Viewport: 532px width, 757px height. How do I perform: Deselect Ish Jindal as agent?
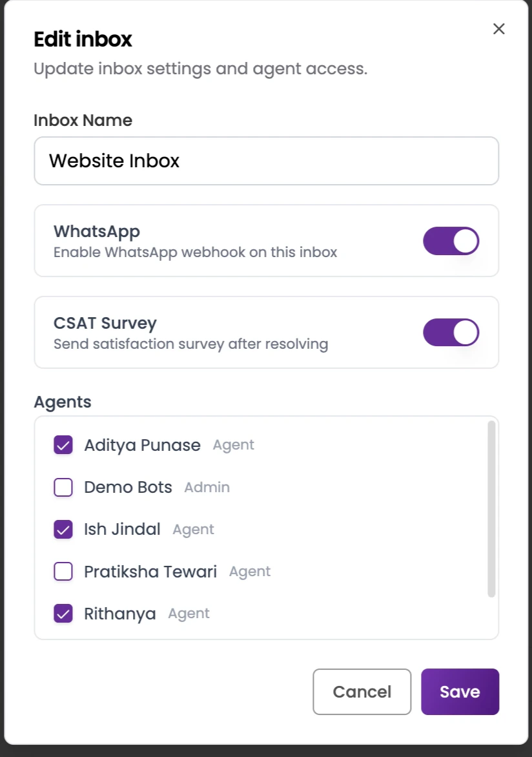point(63,529)
